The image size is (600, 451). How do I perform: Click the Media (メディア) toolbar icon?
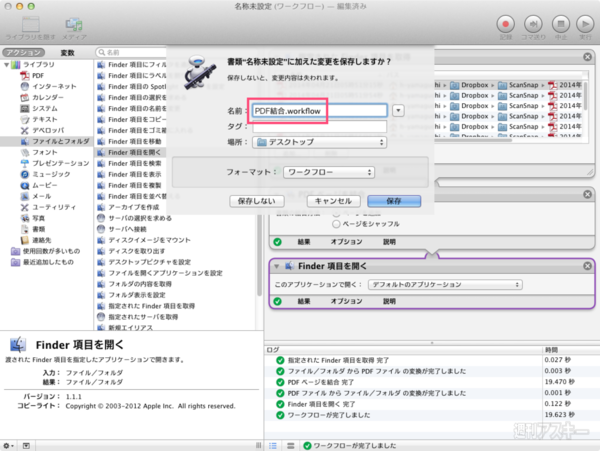click(x=74, y=24)
